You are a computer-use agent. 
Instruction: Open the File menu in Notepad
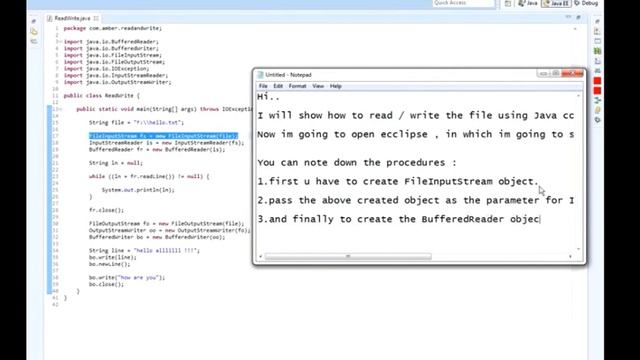coord(263,86)
